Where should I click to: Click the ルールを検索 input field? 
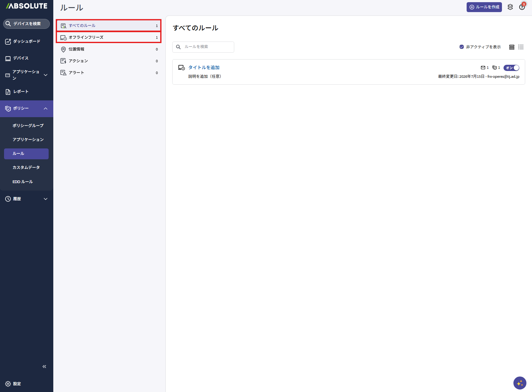coord(203,47)
